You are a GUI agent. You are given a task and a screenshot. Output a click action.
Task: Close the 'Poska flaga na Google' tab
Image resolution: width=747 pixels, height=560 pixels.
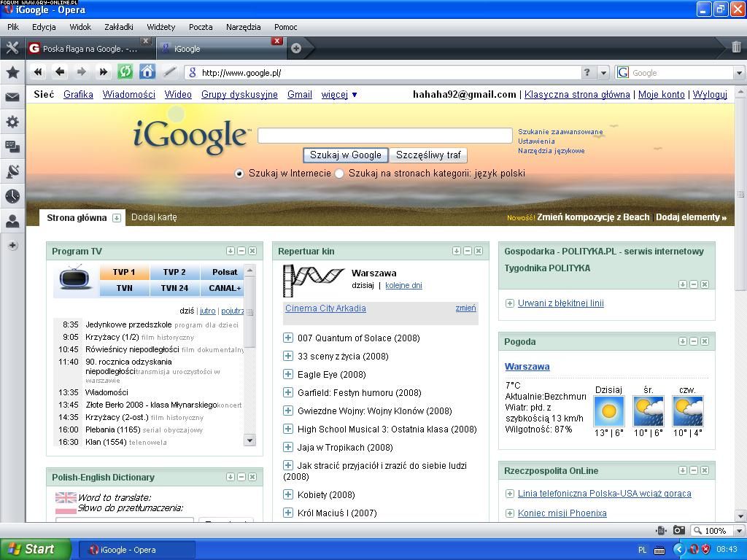point(146,41)
